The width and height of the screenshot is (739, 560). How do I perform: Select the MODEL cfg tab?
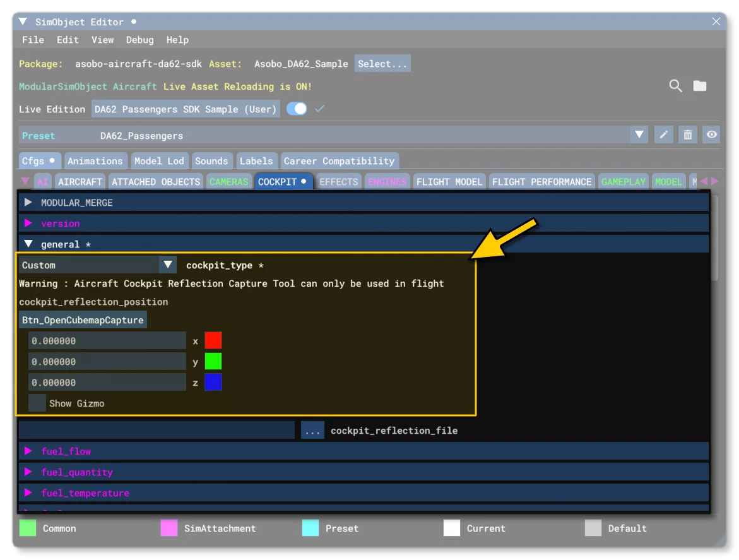click(x=668, y=182)
